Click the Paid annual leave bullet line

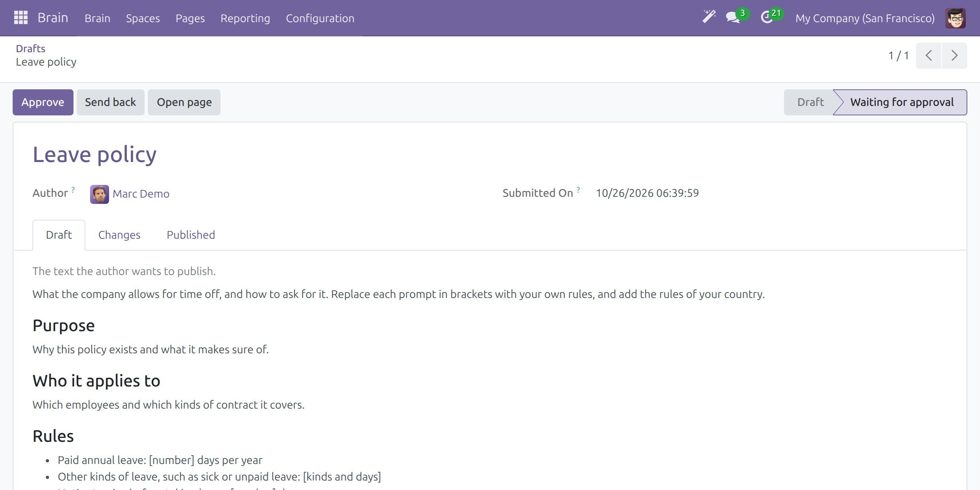pos(160,460)
